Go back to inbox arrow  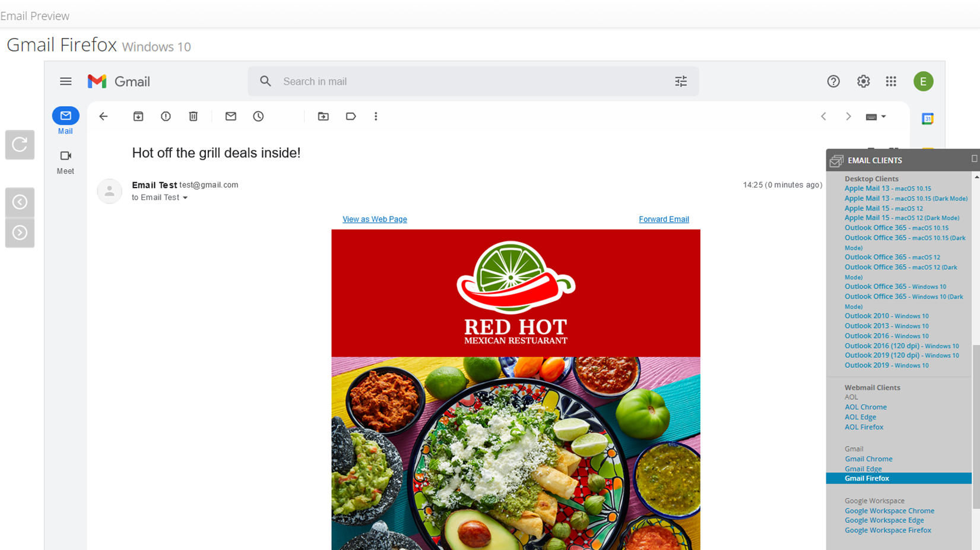pyautogui.click(x=104, y=116)
